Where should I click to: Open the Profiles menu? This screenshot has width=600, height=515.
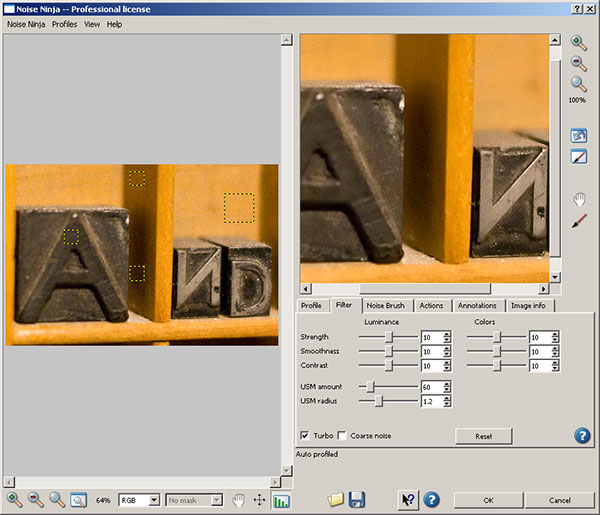click(x=64, y=23)
